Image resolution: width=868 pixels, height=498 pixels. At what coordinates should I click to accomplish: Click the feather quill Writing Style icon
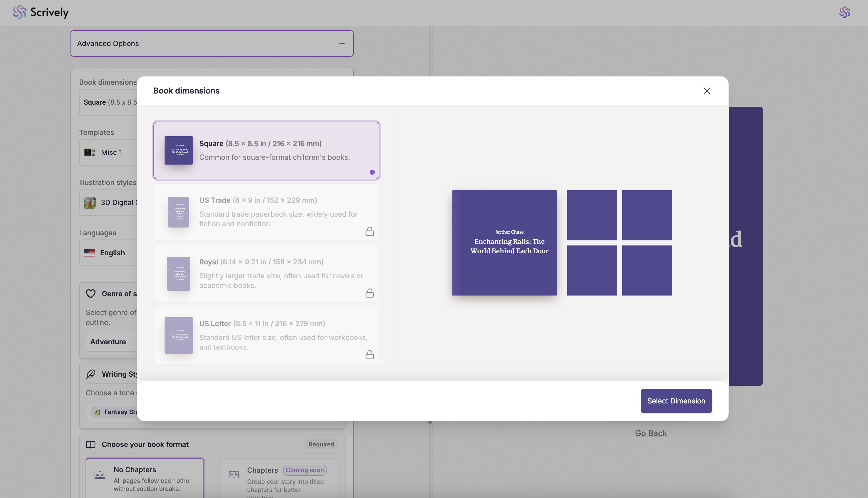click(91, 374)
